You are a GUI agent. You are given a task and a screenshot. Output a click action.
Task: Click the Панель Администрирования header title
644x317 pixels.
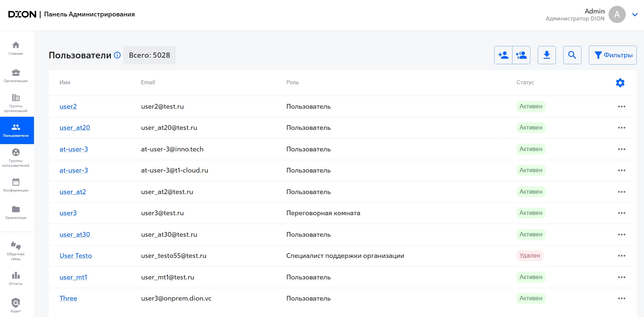89,14
